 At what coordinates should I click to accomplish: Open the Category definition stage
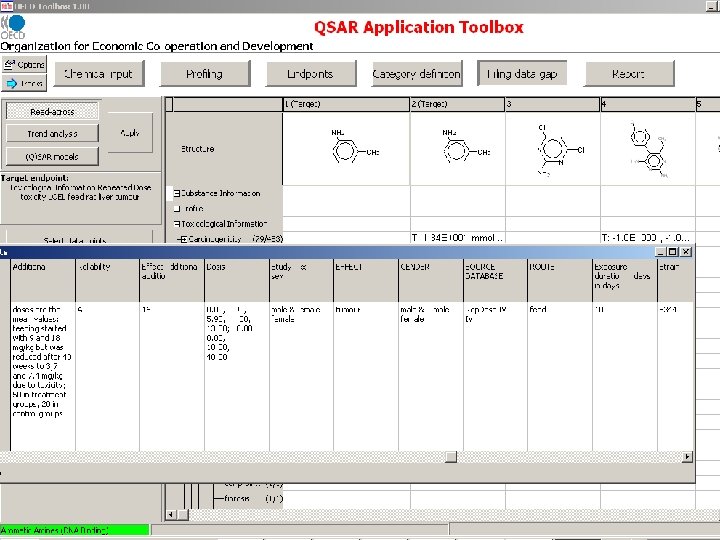coord(416,73)
